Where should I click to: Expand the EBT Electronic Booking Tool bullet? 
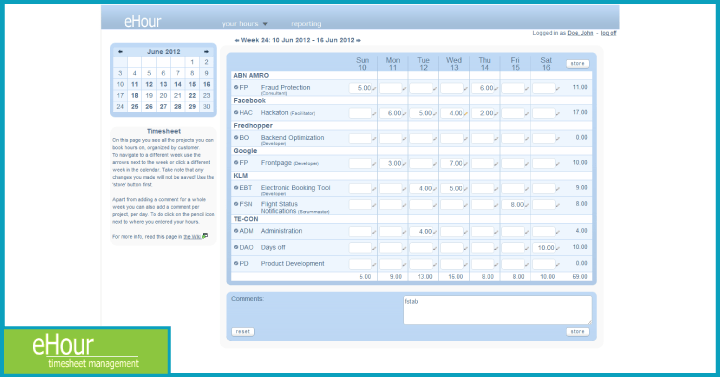pos(236,188)
